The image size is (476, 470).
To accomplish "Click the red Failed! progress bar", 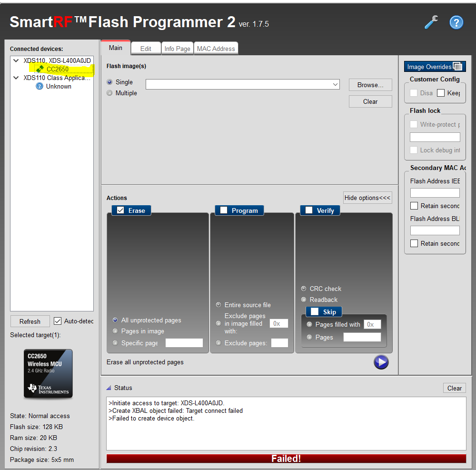I will pyautogui.click(x=286, y=459).
